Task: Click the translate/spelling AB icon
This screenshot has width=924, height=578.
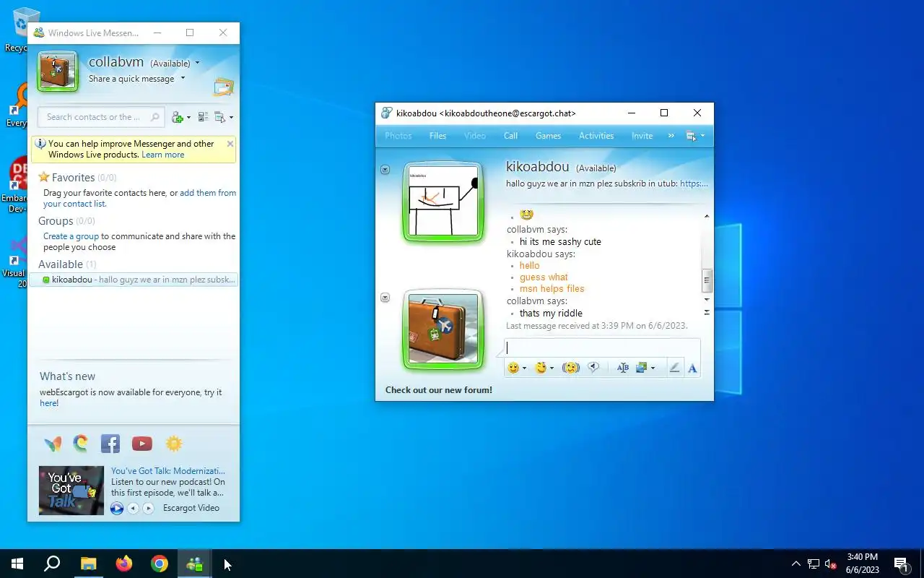Action: tap(623, 368)
